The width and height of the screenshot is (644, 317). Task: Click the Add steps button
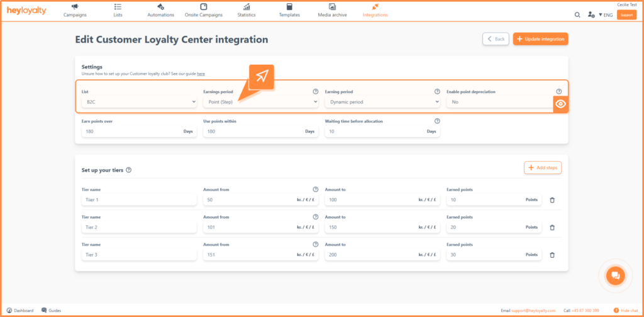point(543,167)
